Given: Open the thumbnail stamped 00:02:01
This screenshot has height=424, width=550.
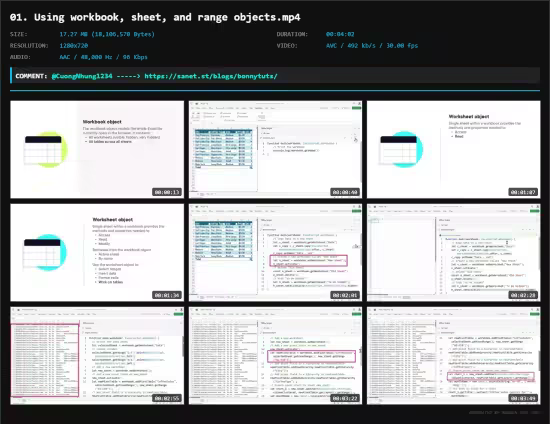Looking at the screenshot, I should coord(275,253).
